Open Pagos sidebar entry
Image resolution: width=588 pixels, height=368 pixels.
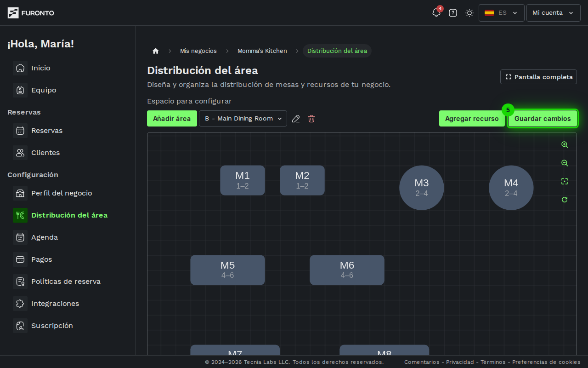tap(42, 259)
